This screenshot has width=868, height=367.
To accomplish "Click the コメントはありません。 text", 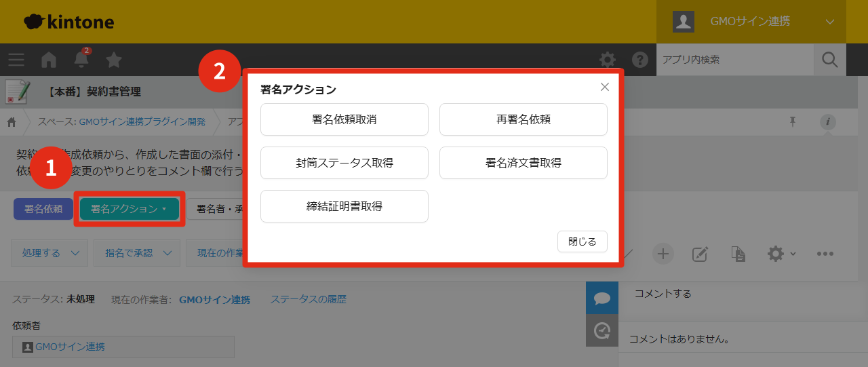I will (x=679, y=339).
